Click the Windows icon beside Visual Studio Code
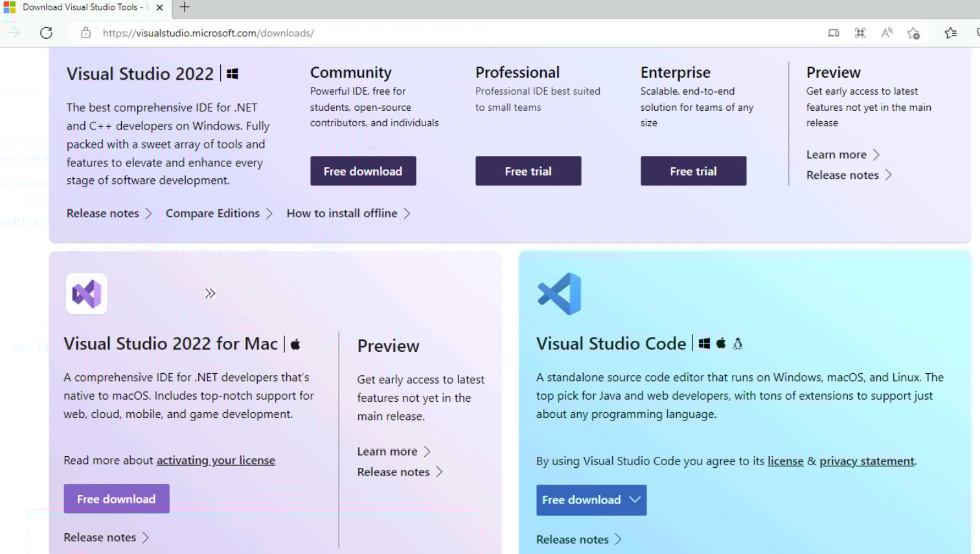 pyautogui.click(x=704, y=344)
